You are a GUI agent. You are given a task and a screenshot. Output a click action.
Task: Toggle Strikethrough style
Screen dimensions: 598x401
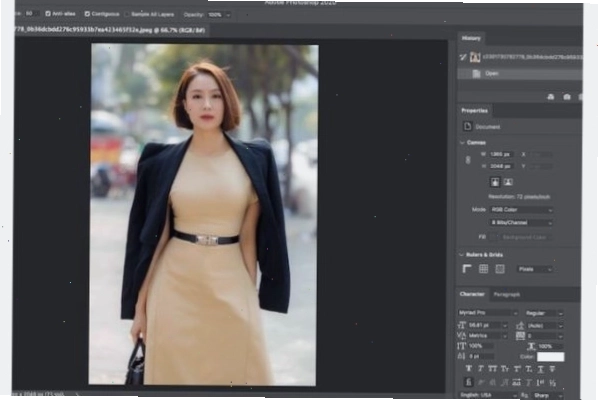pos(552,369)
